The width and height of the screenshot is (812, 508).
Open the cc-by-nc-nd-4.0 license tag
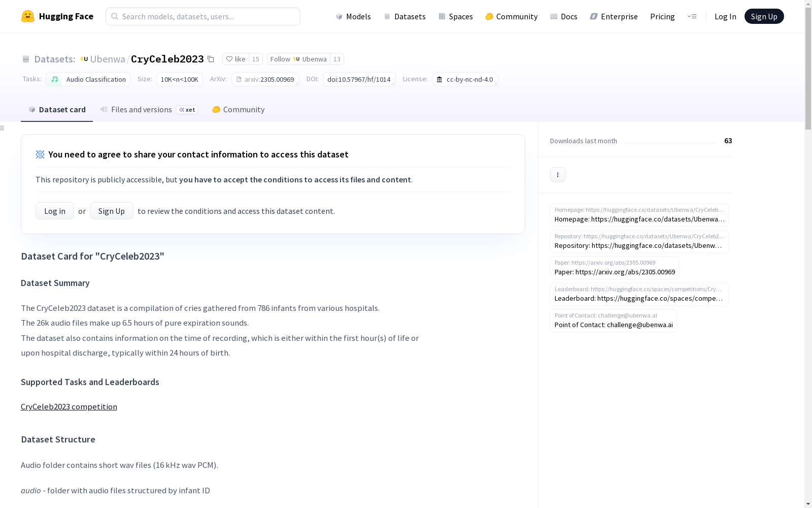click(465, 79)
